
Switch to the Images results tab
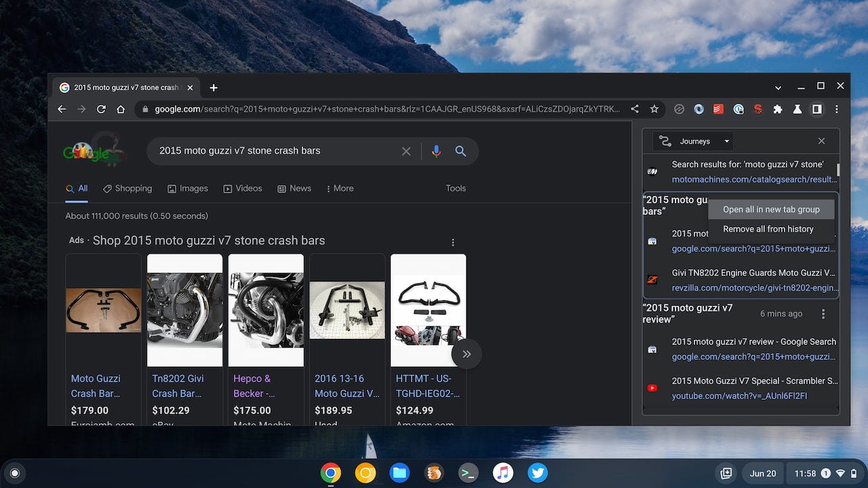click(188, 188)
